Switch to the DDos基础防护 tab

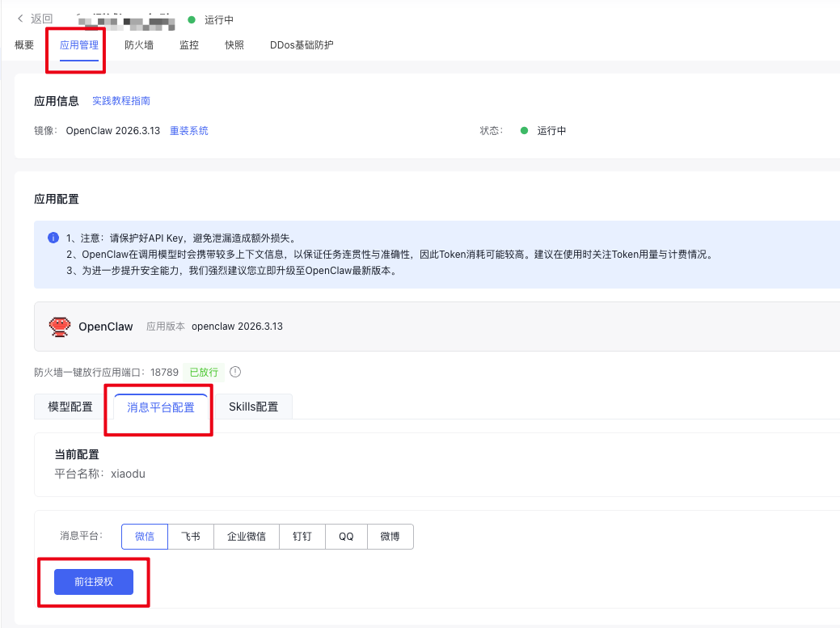(302, 45)
